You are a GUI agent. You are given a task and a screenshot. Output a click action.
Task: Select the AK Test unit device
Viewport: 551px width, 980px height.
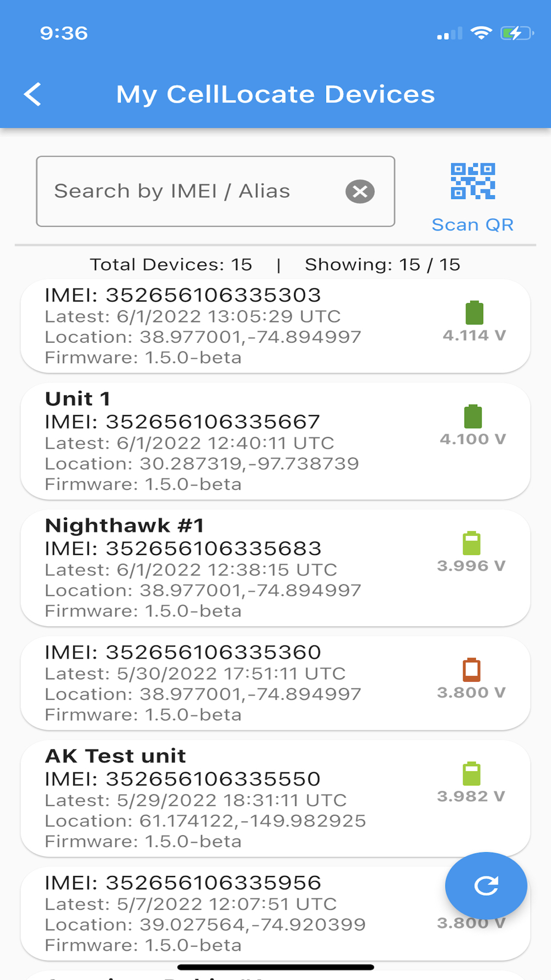[x=275, y=799]
